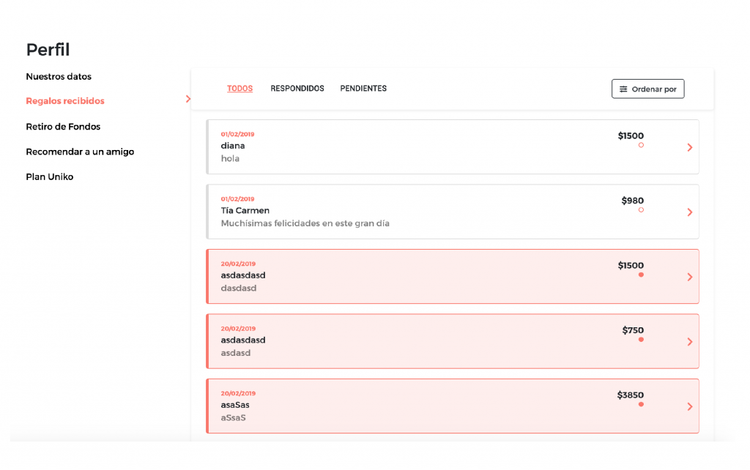Click the filled status dot under $3850
Screen dimensions: 750x470
641,404
